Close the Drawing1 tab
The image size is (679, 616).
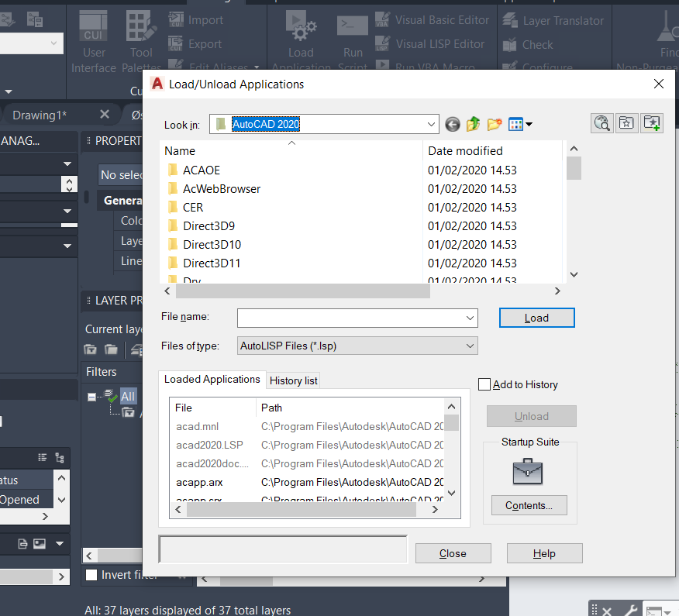tap(105, 114)
